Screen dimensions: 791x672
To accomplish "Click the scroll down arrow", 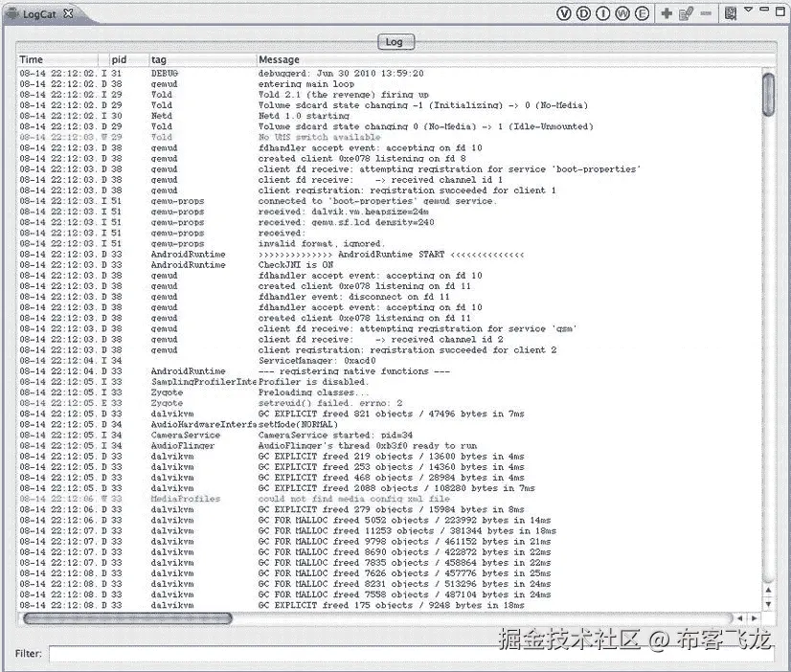I will coord(768,604).
